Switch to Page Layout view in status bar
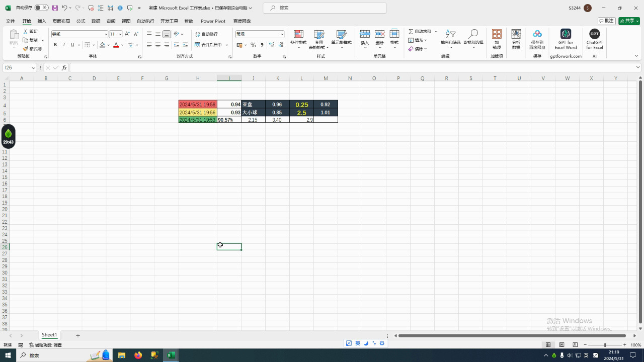Image resolution: width=644 pixels, height=362 pixels. coord(561,345)
